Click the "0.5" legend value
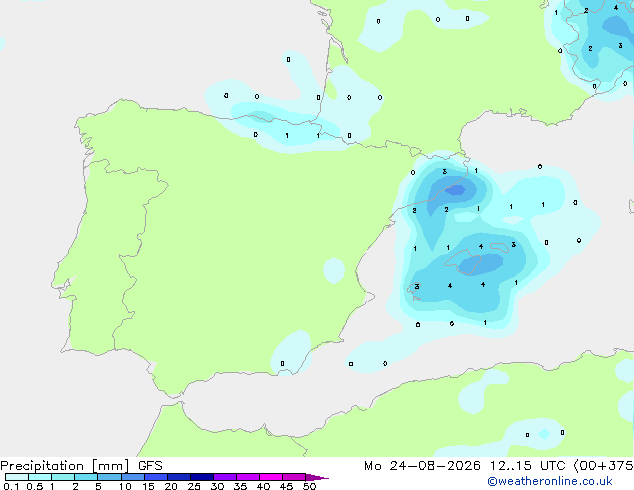 click(x=35, y=486)
